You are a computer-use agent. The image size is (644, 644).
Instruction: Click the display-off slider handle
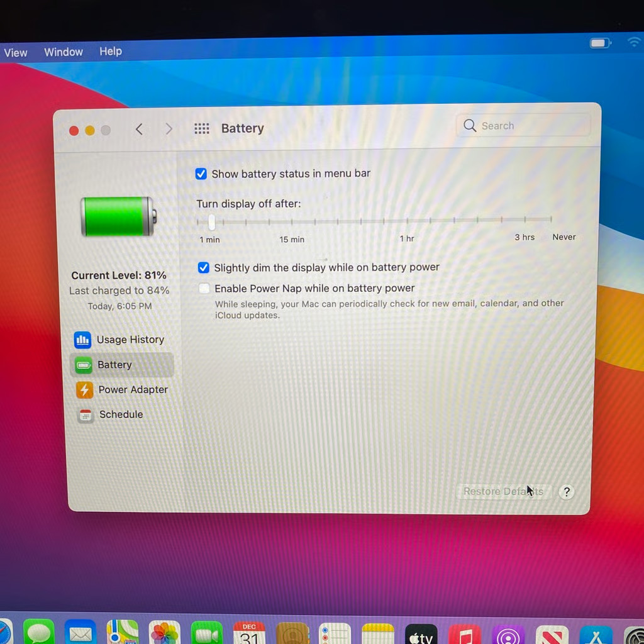click(x=211, y=222)
